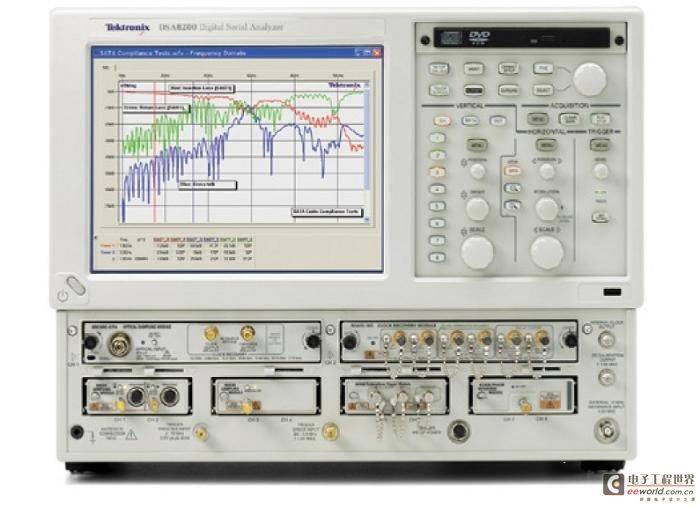Click the Cursor 1 row in the readout table
Screen dimensions: 700x508
(176, 246)
